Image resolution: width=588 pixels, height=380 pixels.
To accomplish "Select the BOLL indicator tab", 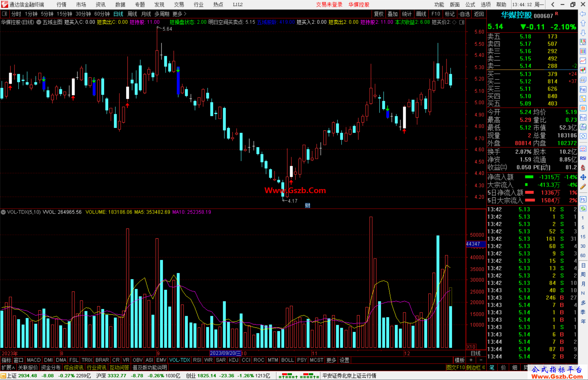I will pyautogui.click(x=287, y=360).
